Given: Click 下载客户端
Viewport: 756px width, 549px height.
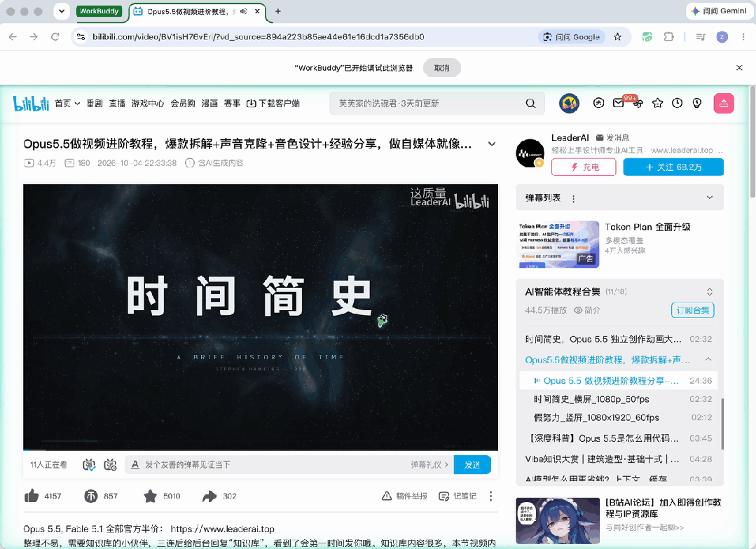Looking at the screenshot, I should tap(273, 103).
